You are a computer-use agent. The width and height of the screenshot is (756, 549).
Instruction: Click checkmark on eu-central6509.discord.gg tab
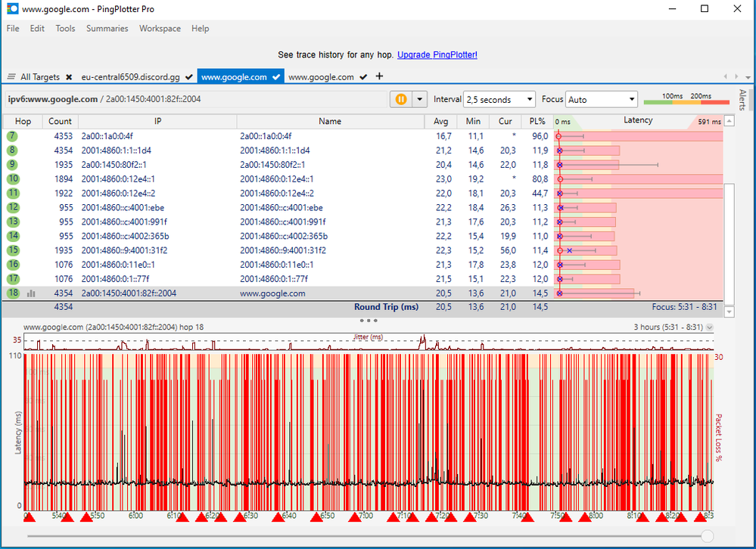click(189, 77)
